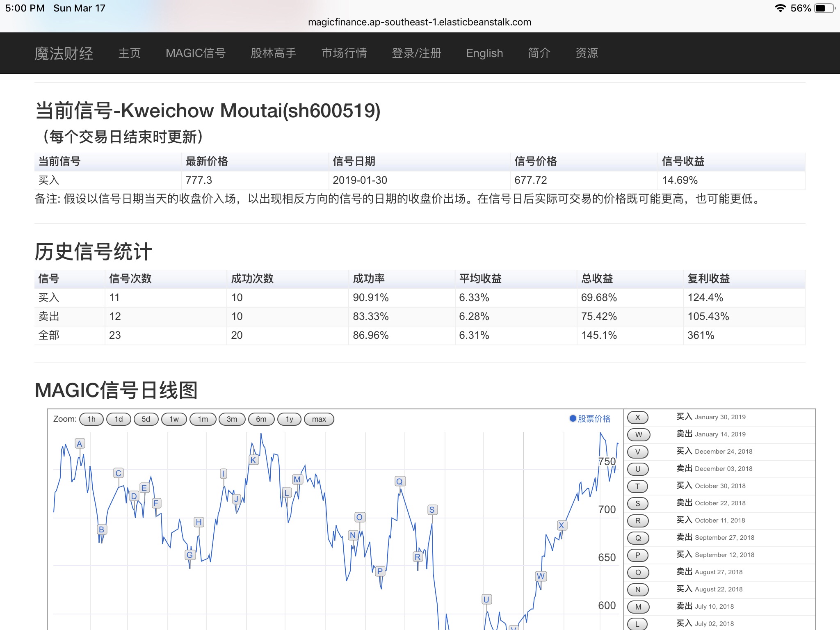Set chart zoom to 1w
The image size is (840, 630).
174,419
